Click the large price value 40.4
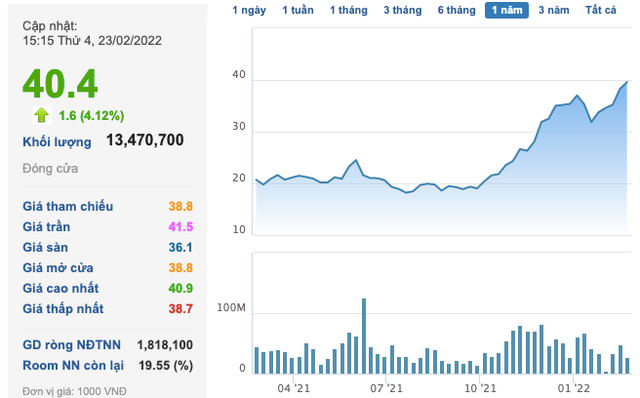Screen dimensions: 640x398 (x=60, y=84)
